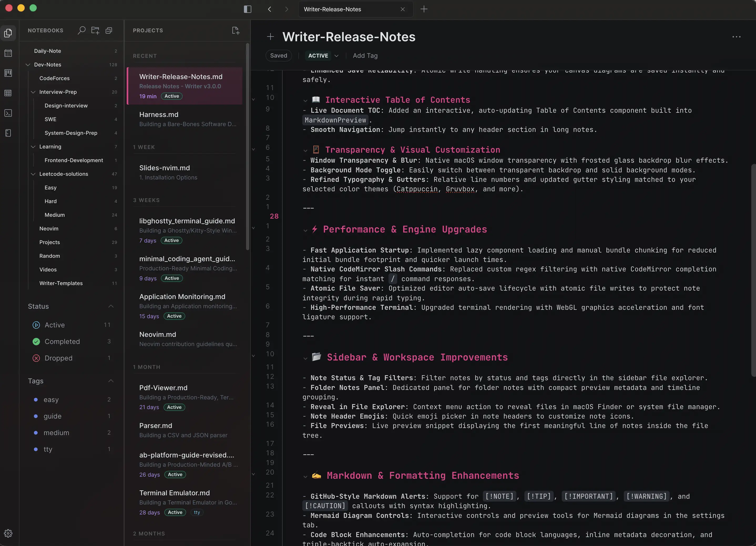The width and height of the screenshot is (756, 546).
Task: Open settings gear at bottom left
Action: [x=8, y=533]
